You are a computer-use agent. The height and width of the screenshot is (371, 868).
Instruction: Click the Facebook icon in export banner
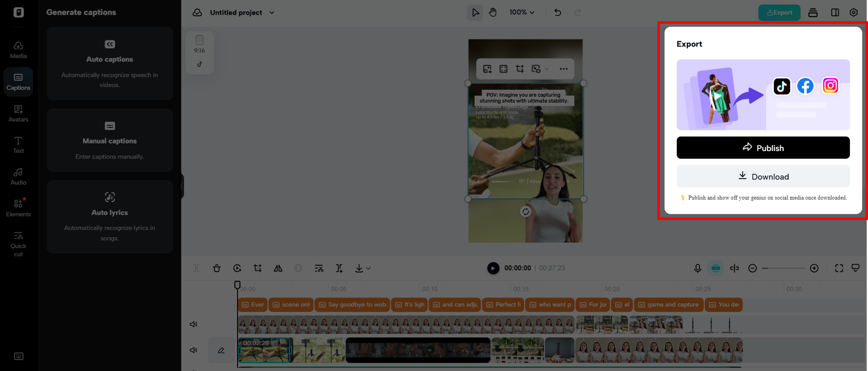pos(806,86)
